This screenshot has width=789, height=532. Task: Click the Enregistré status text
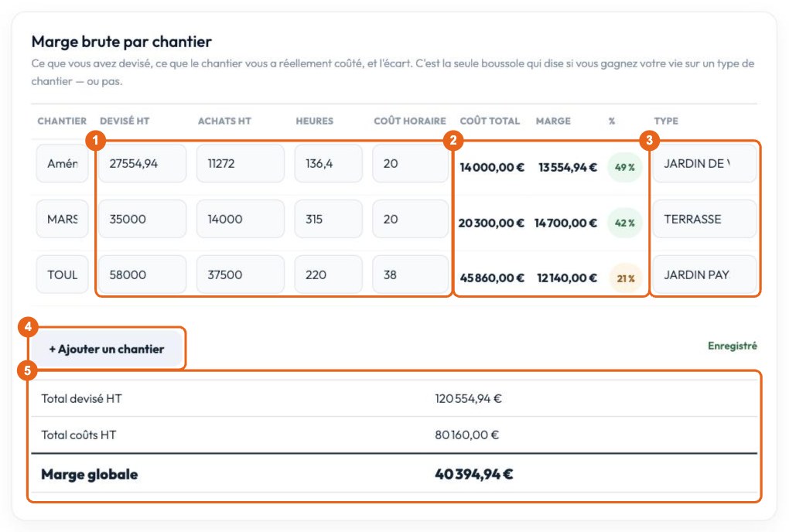(732, 346)
